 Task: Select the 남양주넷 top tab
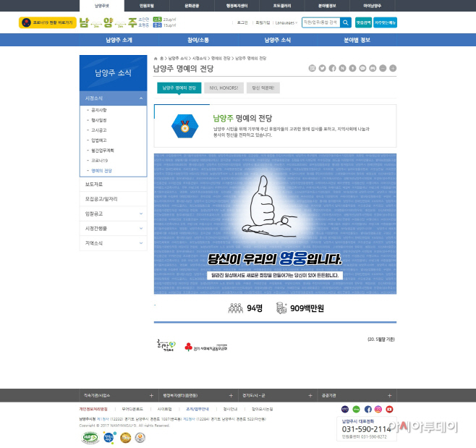[x=102, y=6]
